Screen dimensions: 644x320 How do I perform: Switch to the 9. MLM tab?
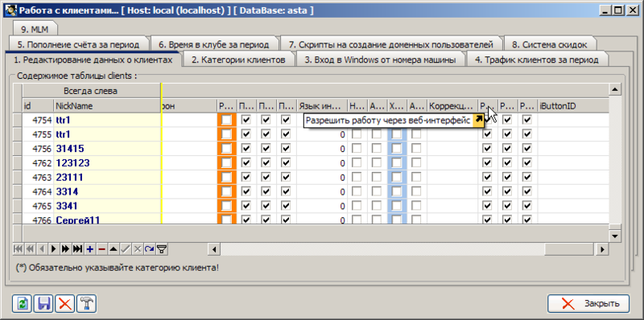point(35,29)
